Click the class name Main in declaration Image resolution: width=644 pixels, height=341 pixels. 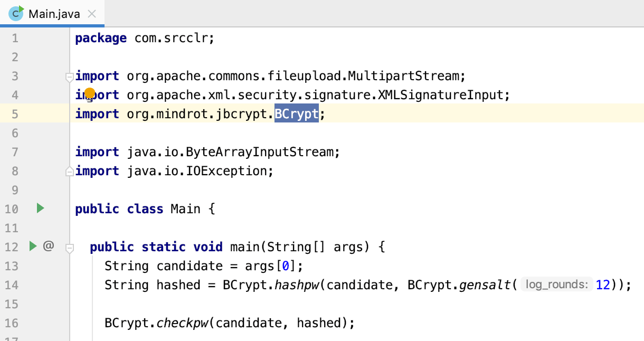pos(185,209)
